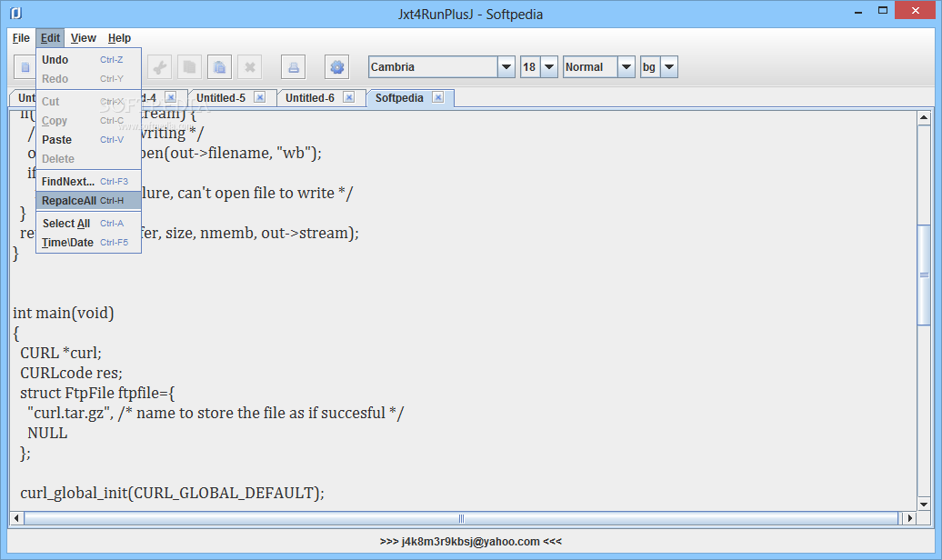Viewport: 942px width, 560px height.
Task: Choose Cut in the Edit menu
Action: coord(88,102)
